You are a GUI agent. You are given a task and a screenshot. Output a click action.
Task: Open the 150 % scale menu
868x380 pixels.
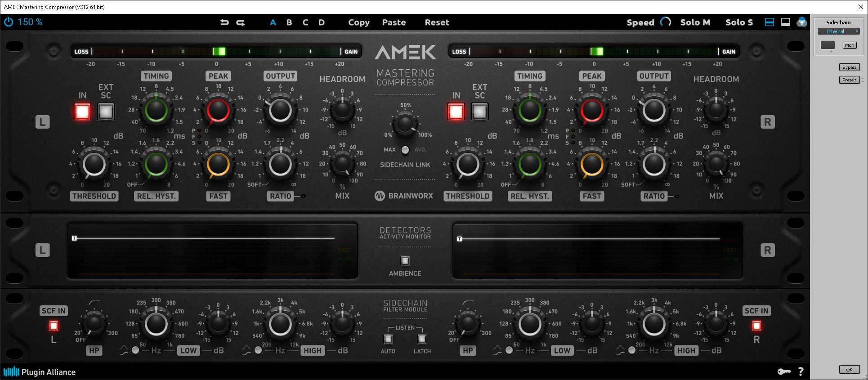pyautogui.click(x=30, y=22)
